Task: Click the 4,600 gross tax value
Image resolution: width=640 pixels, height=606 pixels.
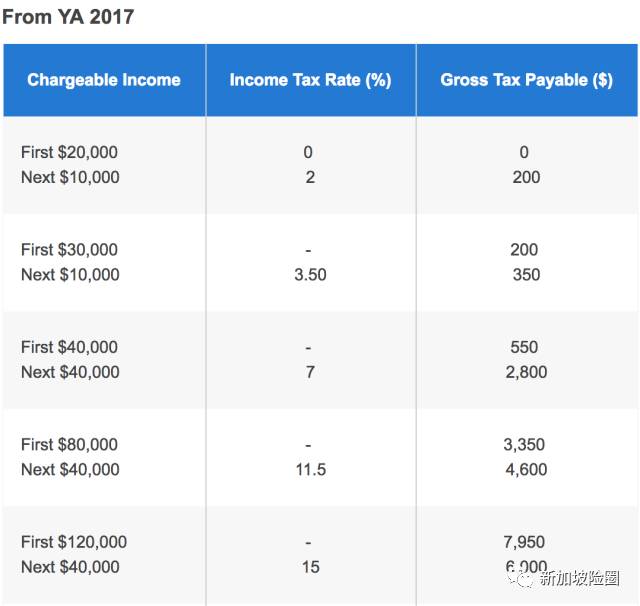Action: pyautogui.click(x=526, y=469)
